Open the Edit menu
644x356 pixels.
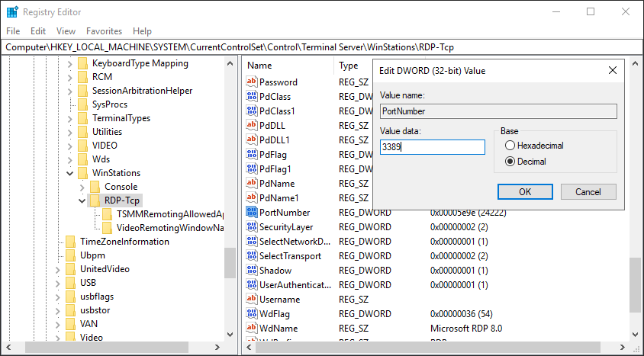[x=38, y=31]
